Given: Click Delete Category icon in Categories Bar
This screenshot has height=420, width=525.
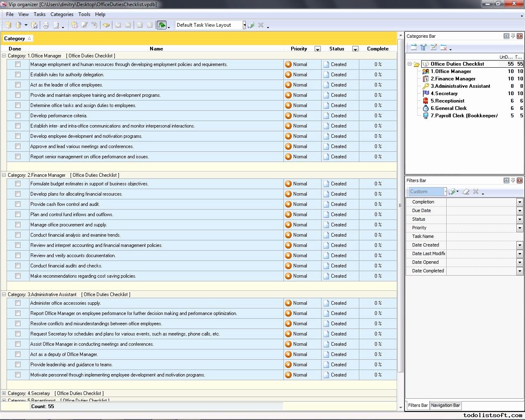Looking at the screenshot, I should (443, 47).
